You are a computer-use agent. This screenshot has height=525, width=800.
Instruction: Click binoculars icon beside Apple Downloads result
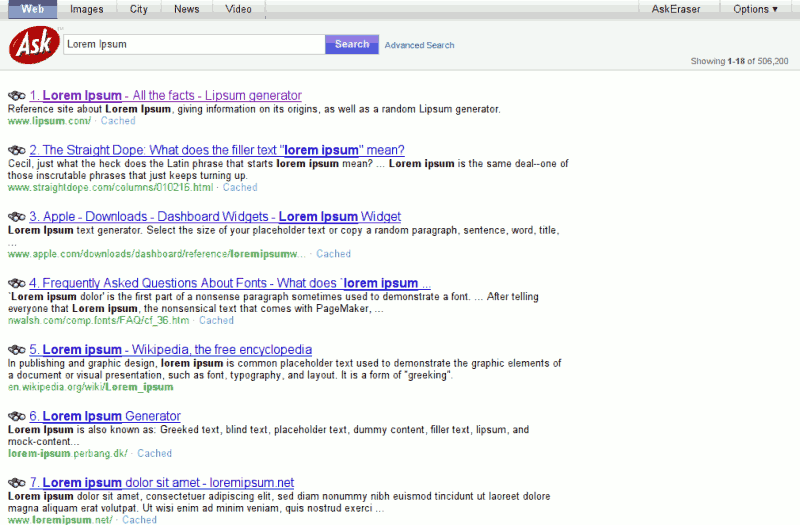[x=17, y=216]
